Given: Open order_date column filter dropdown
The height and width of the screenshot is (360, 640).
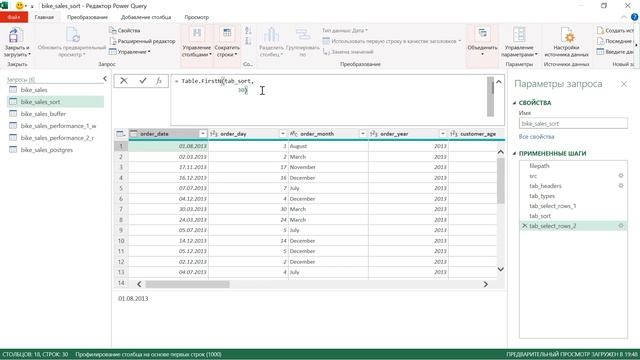Looking at the screenshot, I should (x=203, y=134).
